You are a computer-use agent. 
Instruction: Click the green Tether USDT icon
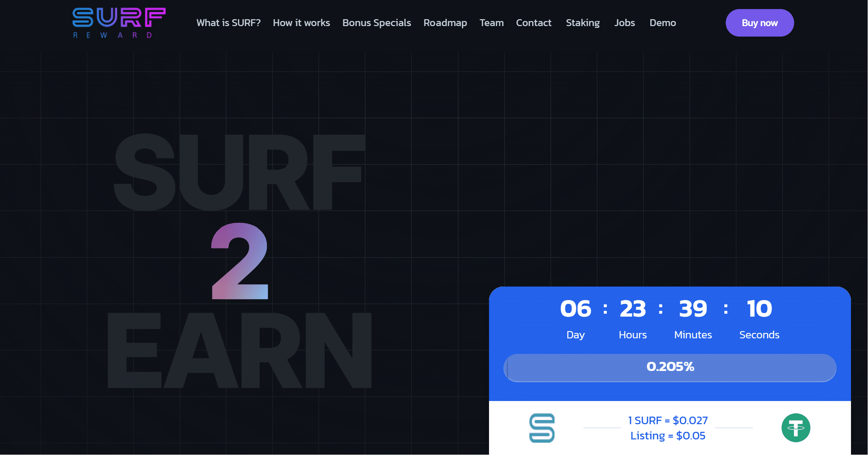click(796, 428)
